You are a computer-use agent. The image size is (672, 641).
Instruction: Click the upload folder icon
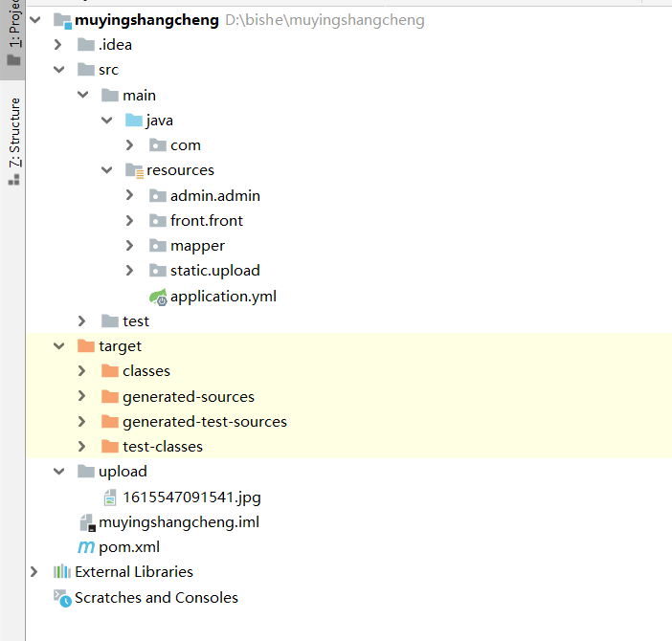point(86,471)
